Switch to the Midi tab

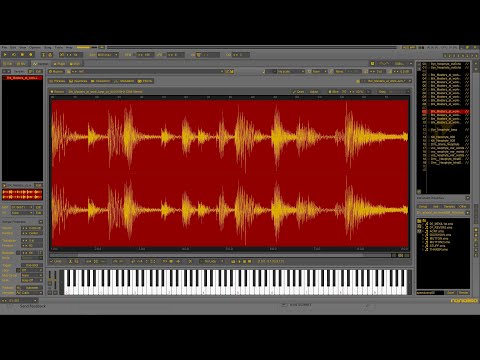click(75, 64)
